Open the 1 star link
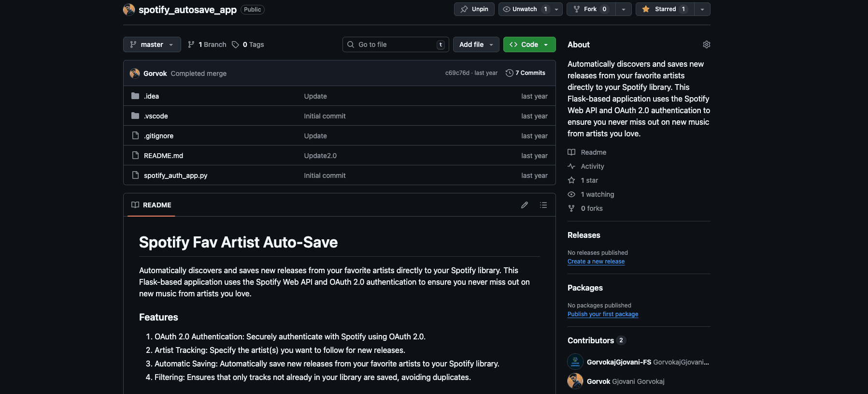 pyautogui.click(x=583, y=180)
